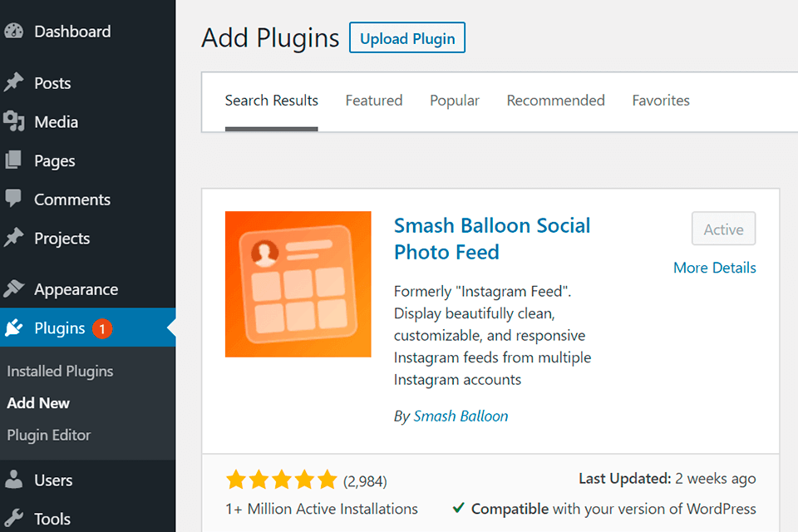Open the Plugin Editor submenu item

(x=49, y=435)
